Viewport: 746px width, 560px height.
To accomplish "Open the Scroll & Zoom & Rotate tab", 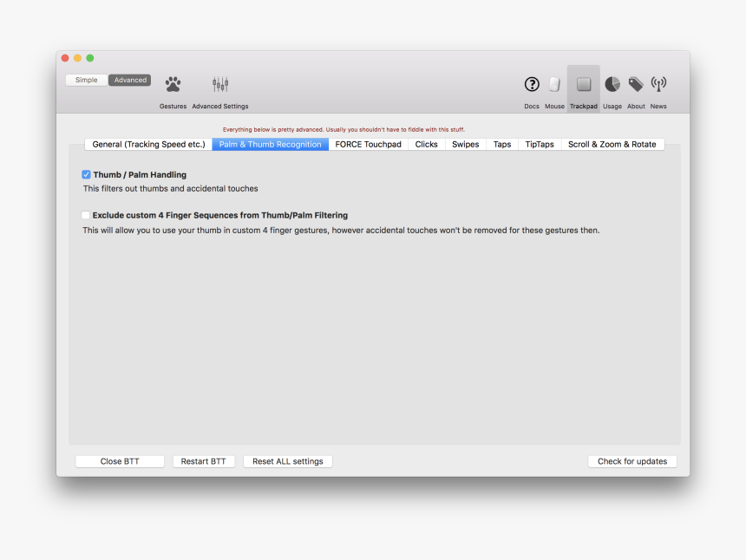I will coord(612,144).
